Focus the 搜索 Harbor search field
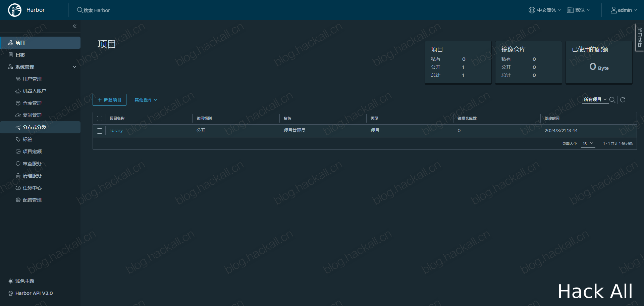 (98, 10)
